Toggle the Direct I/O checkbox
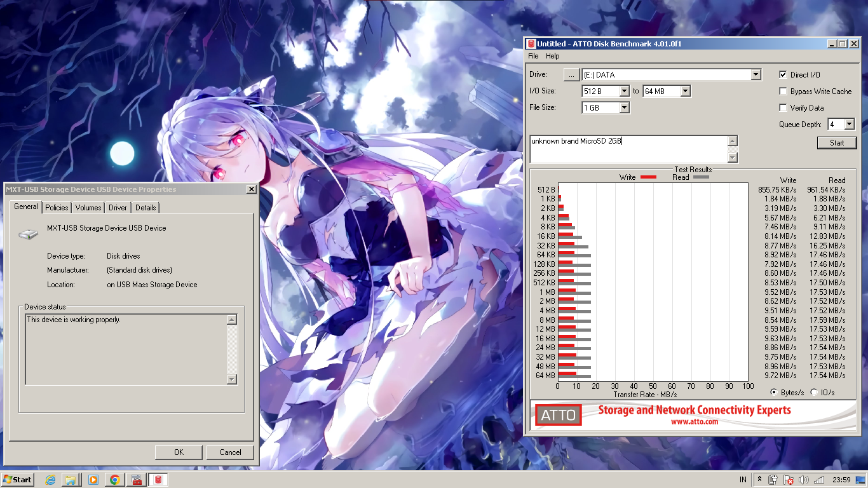Image resolution: width=868 pixels, height=488 pixels. pyautogui.click(x=783, y=74)
